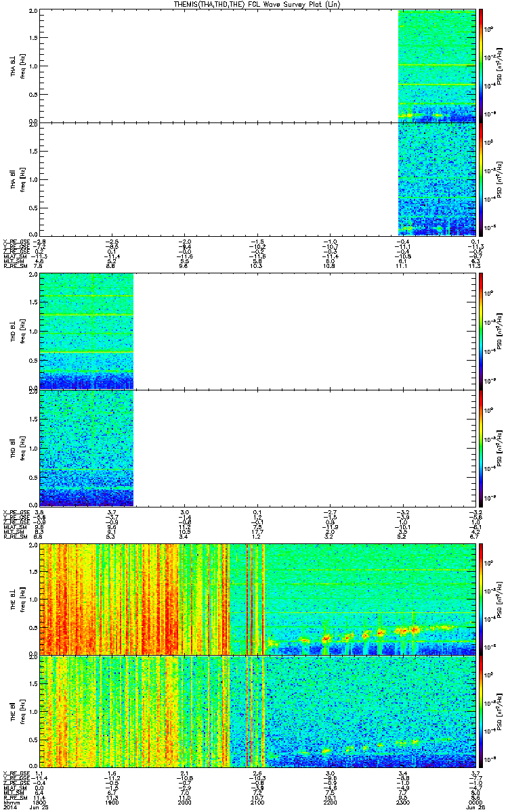Click the 1.0 frequency tick on THE BL
The height and width of the screenshot is (812, 508).
pyautogui.click(x=34, y=599)
